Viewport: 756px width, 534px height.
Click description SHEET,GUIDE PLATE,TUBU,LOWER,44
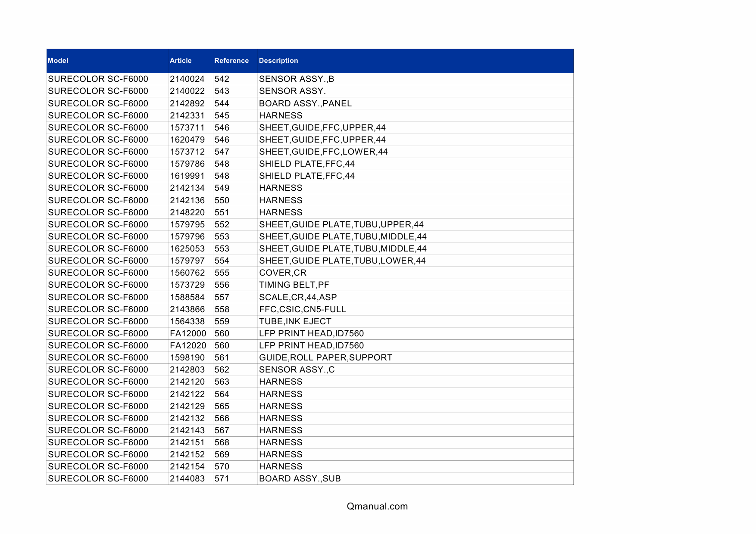point(342,261)
